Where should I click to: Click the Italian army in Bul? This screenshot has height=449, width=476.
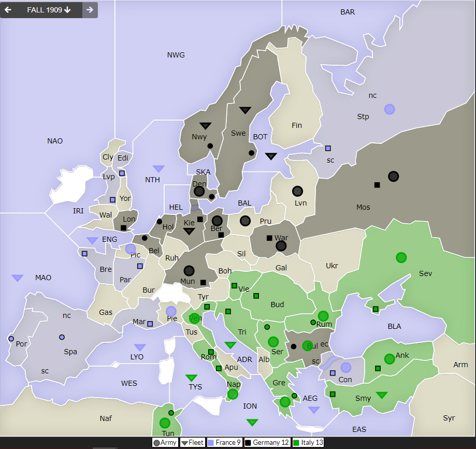[x=308, y=345]
